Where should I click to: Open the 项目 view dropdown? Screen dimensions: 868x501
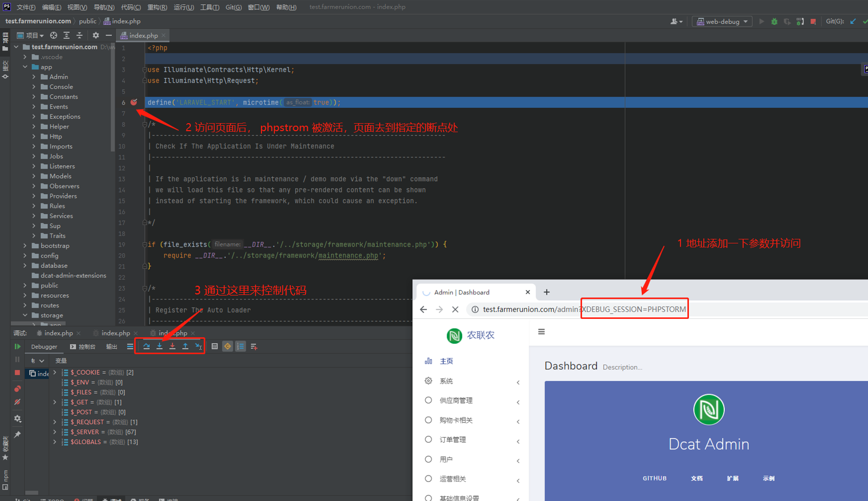click(x=30, y=35)
